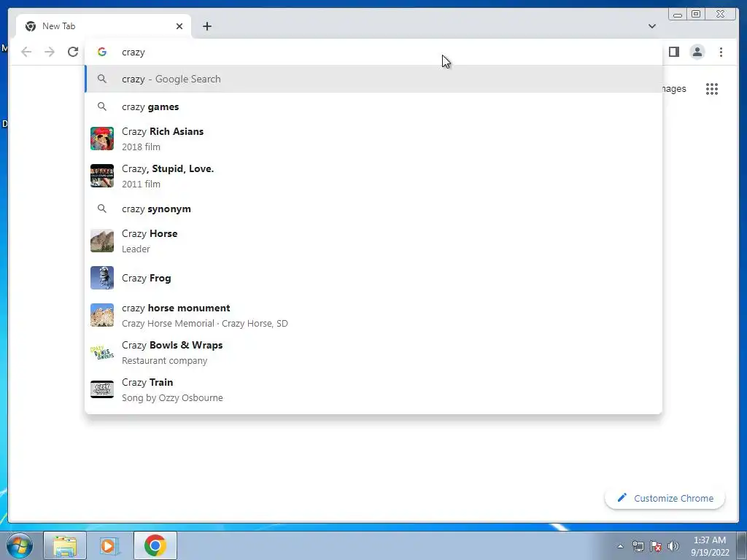Open Windows Media Player from taskbar
This screenshot has width=747, height=560.
[109, 545]
